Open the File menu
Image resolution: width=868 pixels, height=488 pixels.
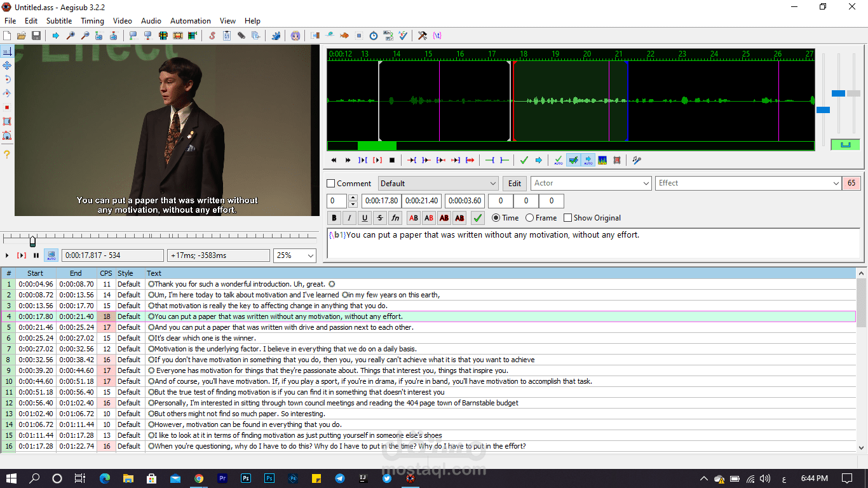point(10,21)
